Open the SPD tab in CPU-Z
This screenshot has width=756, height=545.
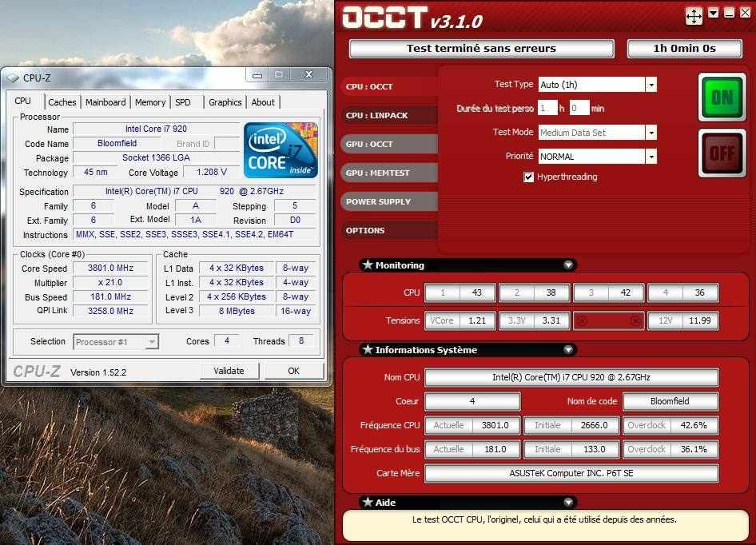183,102
